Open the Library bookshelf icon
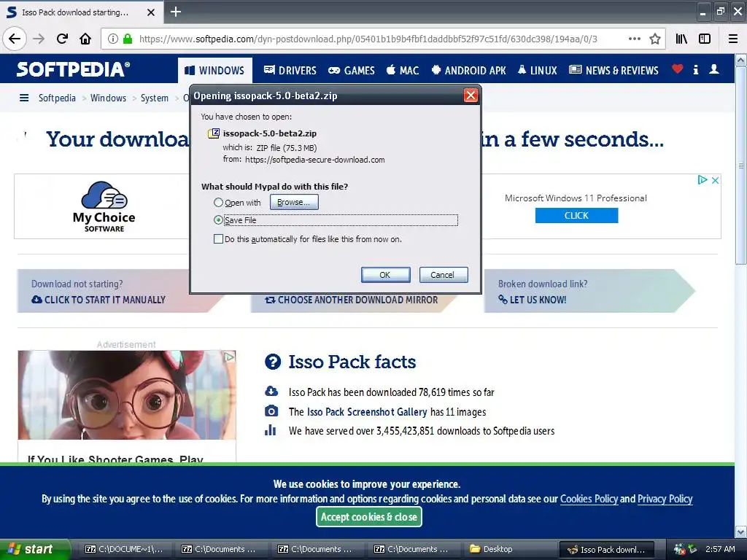The width and height of the screenshot is (747, 560). (681, 39)
